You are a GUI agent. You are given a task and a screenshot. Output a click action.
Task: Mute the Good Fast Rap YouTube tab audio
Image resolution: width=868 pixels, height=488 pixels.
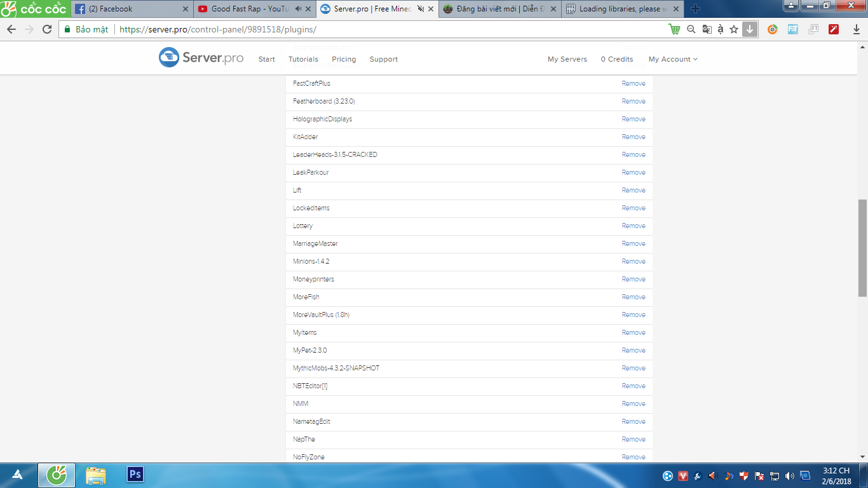pos(300,9)
